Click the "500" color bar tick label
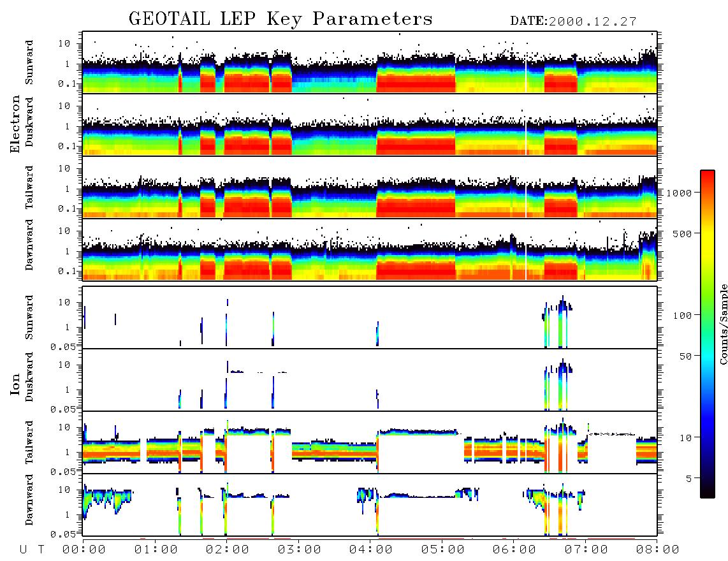Image resolution: width=728 pixels, height=561 pixels. (682, 233)
